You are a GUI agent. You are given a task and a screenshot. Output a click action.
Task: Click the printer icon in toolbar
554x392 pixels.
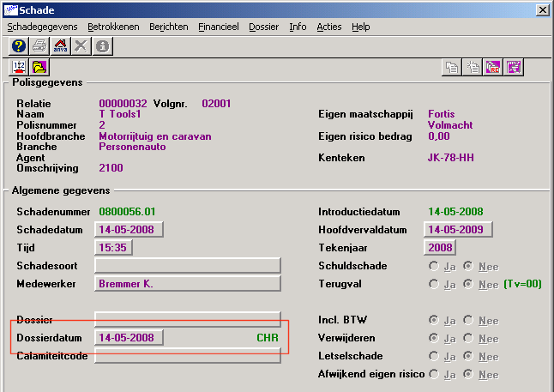(x=39, y=46)
